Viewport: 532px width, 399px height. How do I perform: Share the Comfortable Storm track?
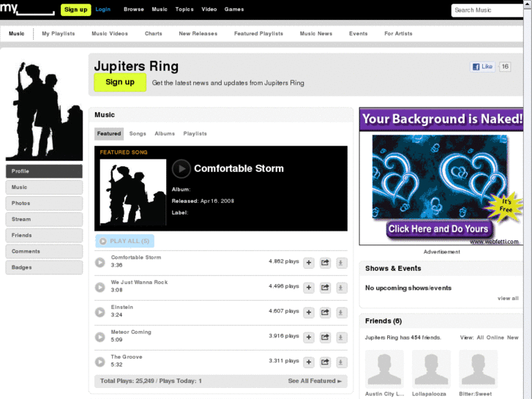click(325, 263)
